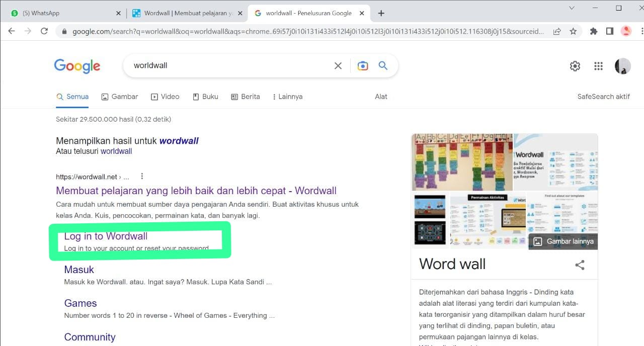The image size is (644, 346).
Task: Click the Sekitar 29.500.000 hasil text
Action: (x=113, y=119)
